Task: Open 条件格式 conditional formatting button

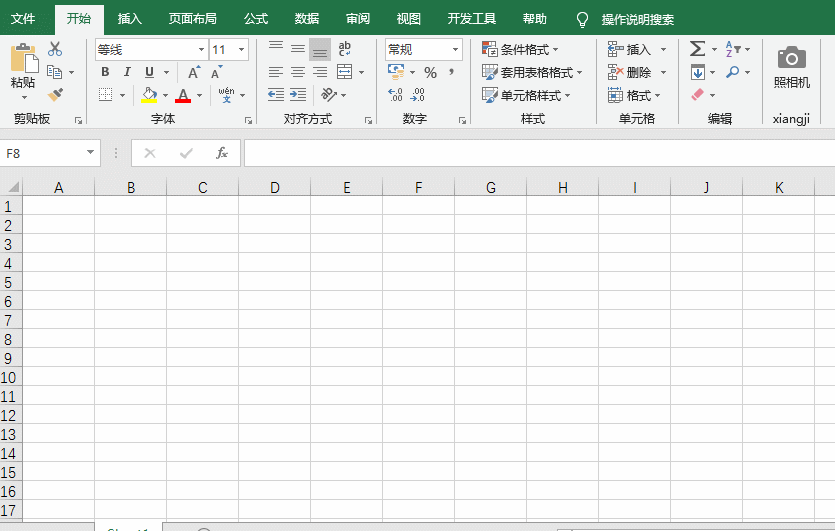Action: click(520, 49)
